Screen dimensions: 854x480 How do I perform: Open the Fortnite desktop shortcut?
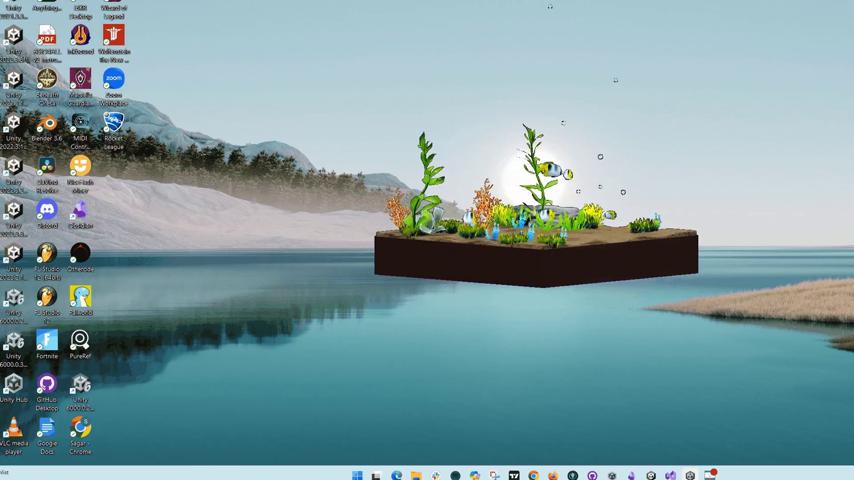point(47,341)
